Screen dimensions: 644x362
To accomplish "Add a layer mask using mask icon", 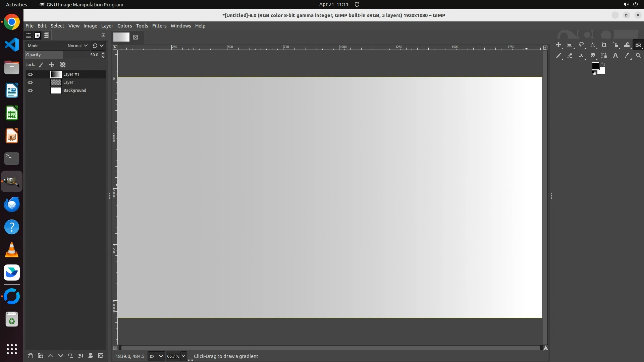I will tap(91, 356).
